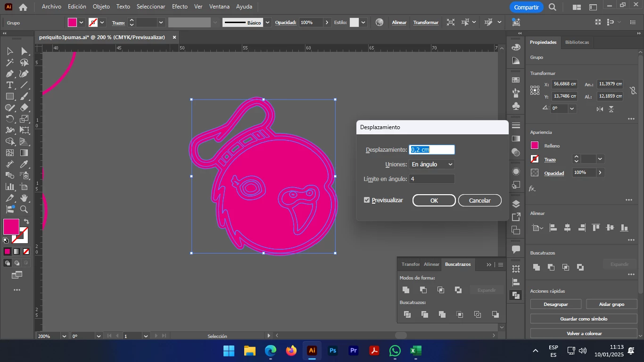Open the search icon in top bar
This screenshot has width=644, height=362.
click(553, 7)
